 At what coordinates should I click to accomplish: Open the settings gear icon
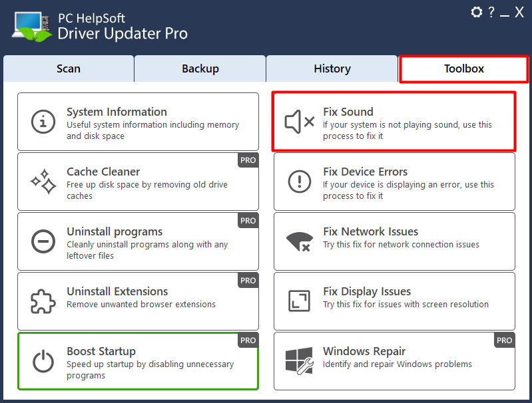[x=476, y=12]
